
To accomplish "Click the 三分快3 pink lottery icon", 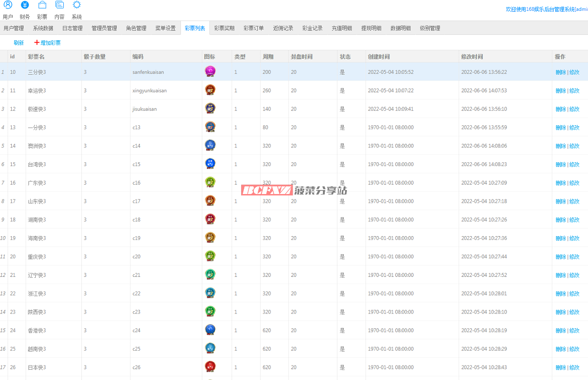I will (x=210, y=71).
